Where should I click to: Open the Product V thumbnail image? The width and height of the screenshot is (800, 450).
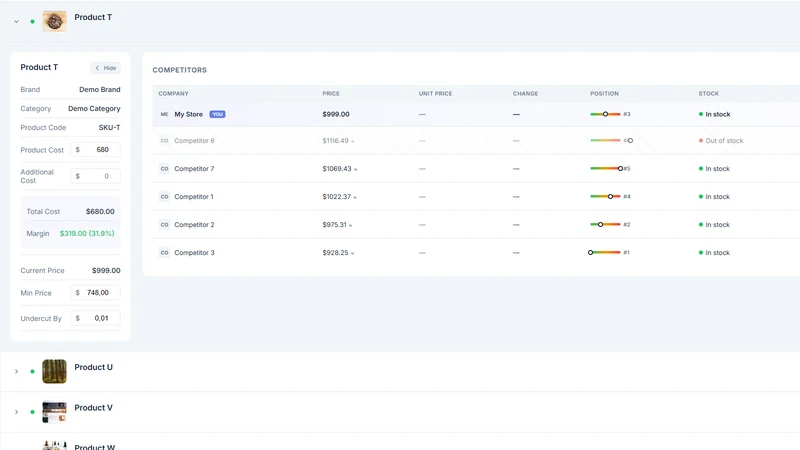54,412
